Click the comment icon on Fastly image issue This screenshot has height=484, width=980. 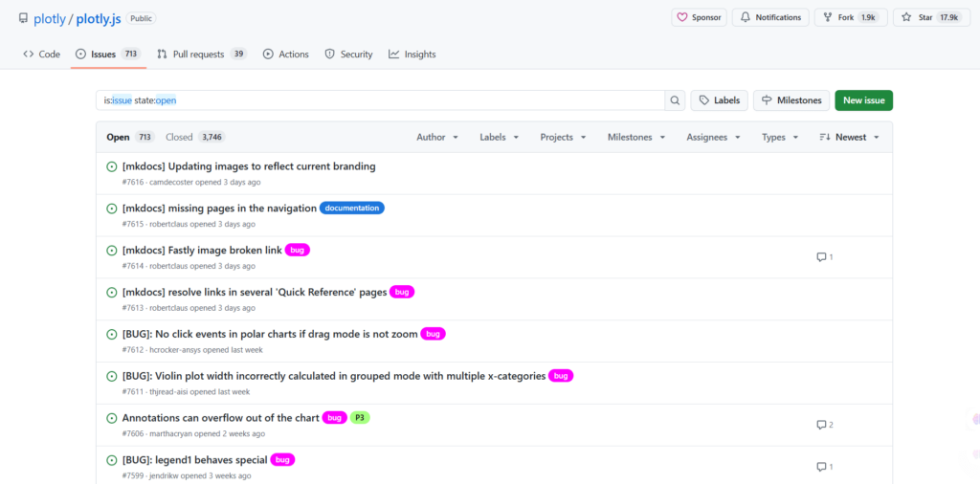(821, 257)
